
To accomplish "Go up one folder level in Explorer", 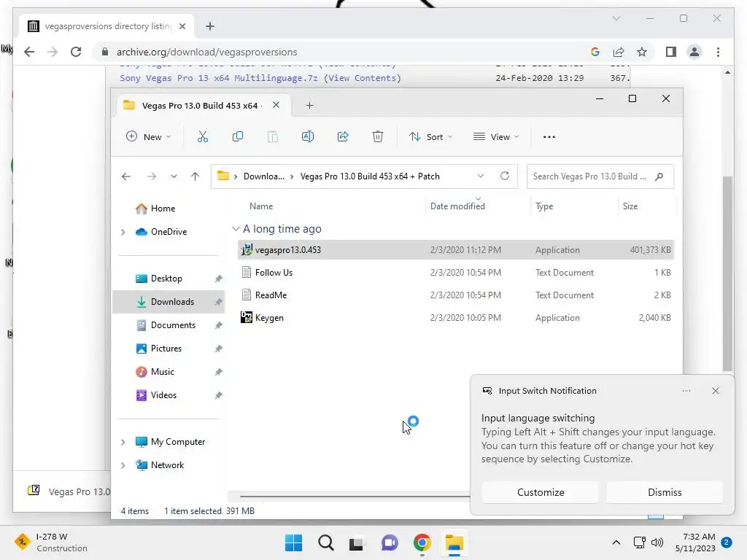I will (x=195, y=176).
